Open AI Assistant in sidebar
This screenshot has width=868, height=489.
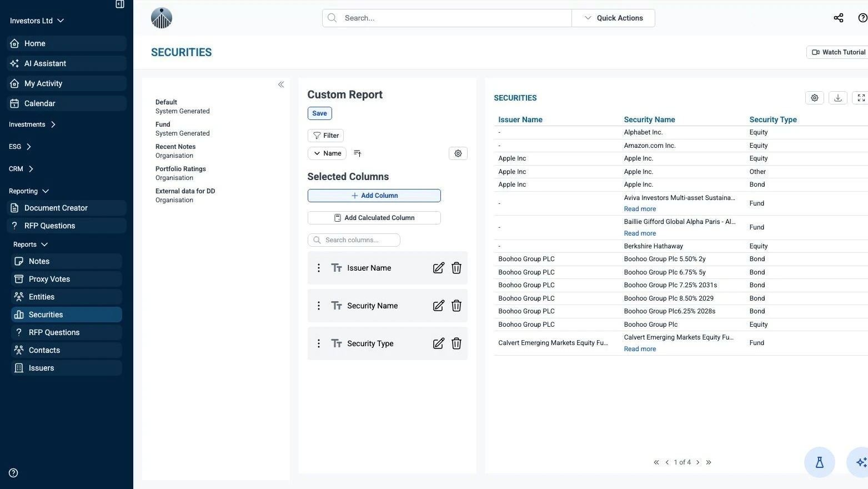(x=67, y=63)
